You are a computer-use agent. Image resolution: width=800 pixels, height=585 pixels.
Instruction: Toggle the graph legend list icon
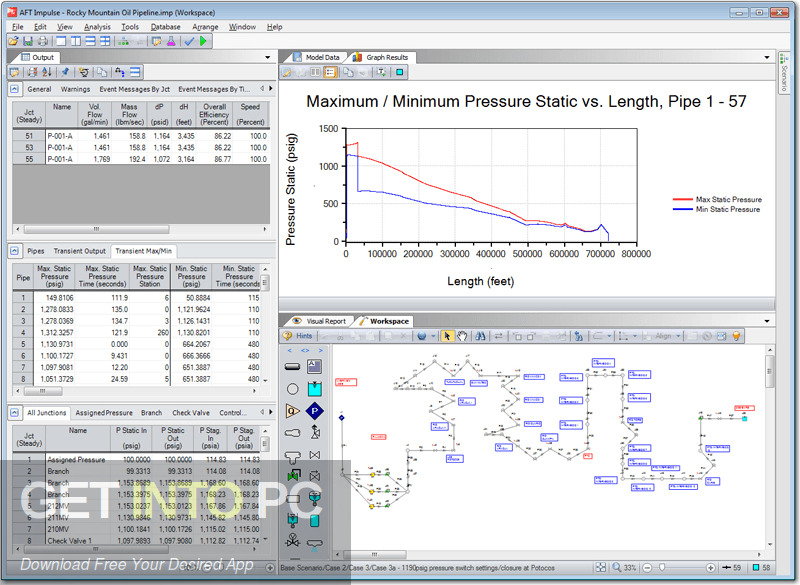pos(330,72)
